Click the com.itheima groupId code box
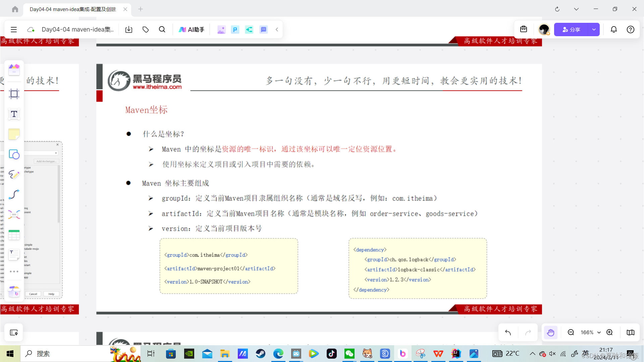The image size is (644, 362). tap(229, 266)
